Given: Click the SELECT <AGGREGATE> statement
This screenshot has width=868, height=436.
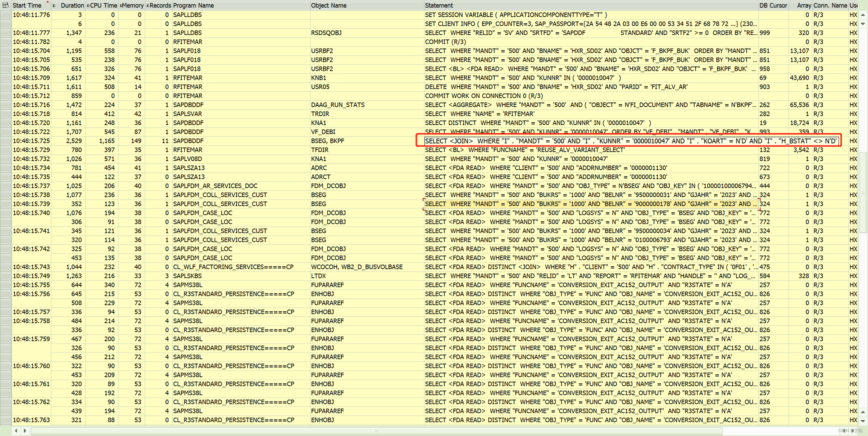Looking at the screenshot, I should [591, 105].
